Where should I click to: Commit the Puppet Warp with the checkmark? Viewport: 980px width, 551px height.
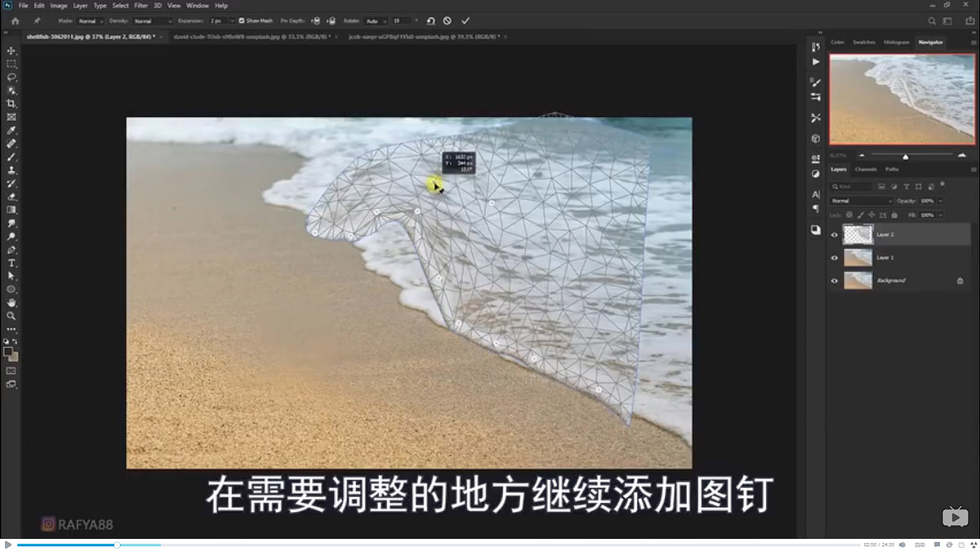pos(464,20)
